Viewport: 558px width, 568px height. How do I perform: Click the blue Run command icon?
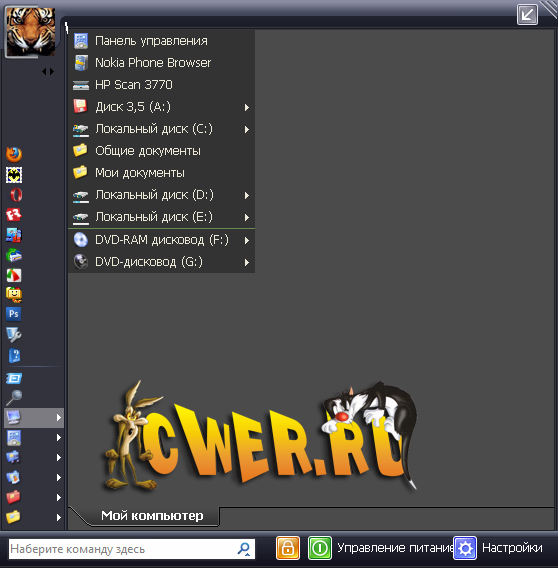(14, 379)
